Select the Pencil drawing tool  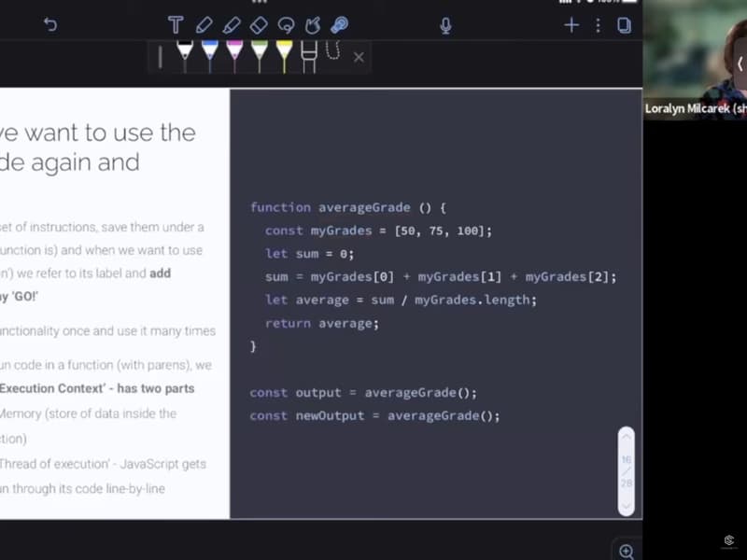coord(205,25)
